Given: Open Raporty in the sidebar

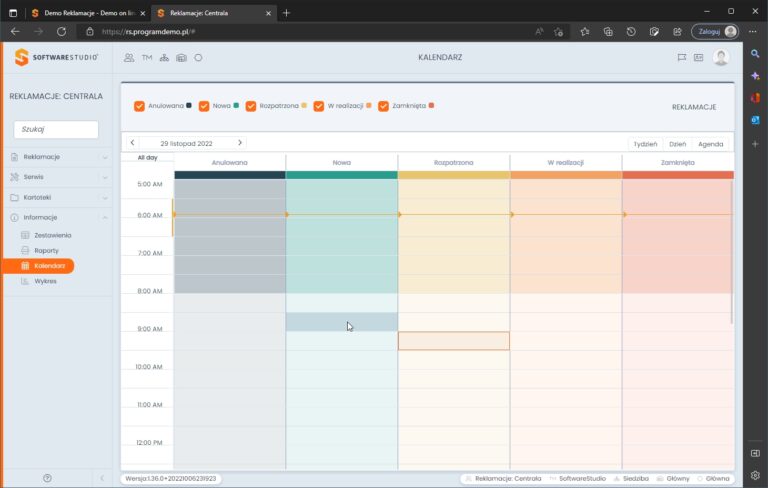Looking at the screenshot, I should click(47, 250).
